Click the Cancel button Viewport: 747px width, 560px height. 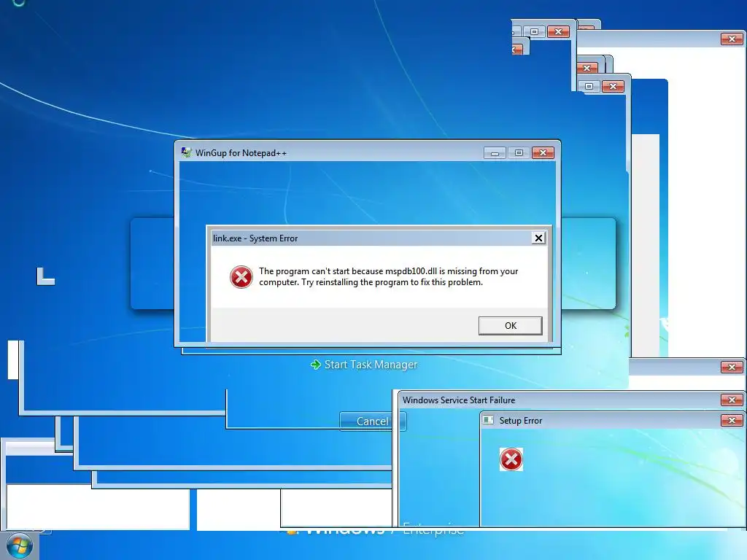(373, 421)
